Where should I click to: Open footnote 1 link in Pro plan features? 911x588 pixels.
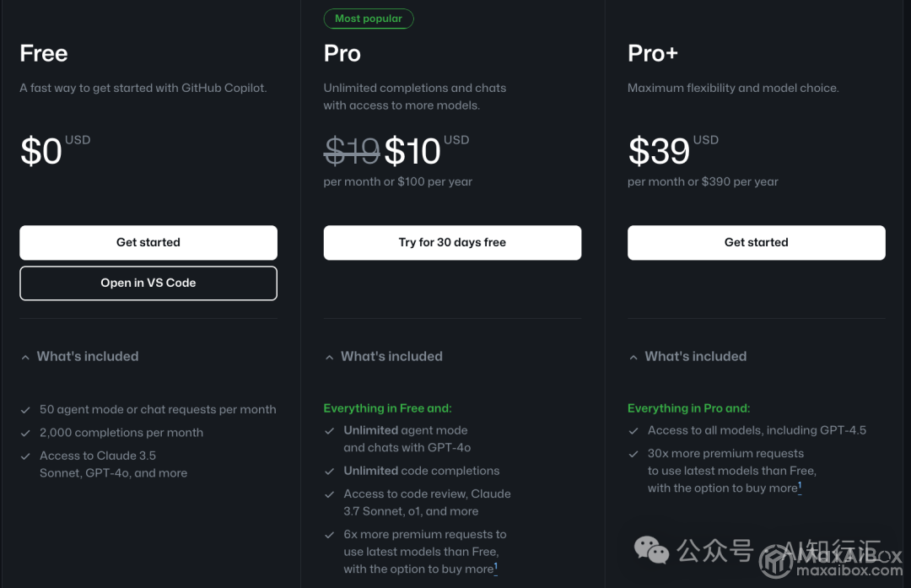[x=496, y=567]
